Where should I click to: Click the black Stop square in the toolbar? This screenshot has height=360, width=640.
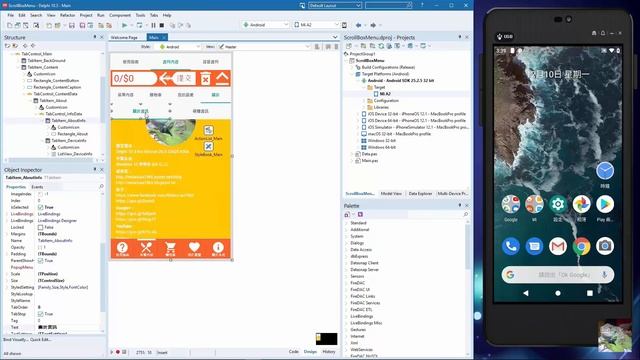[162, 25]
